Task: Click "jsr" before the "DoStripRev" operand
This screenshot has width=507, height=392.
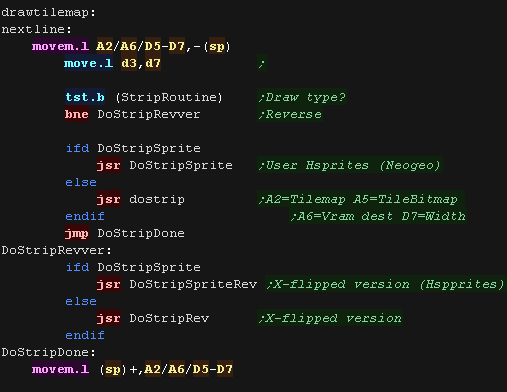Action: (109, 318)
